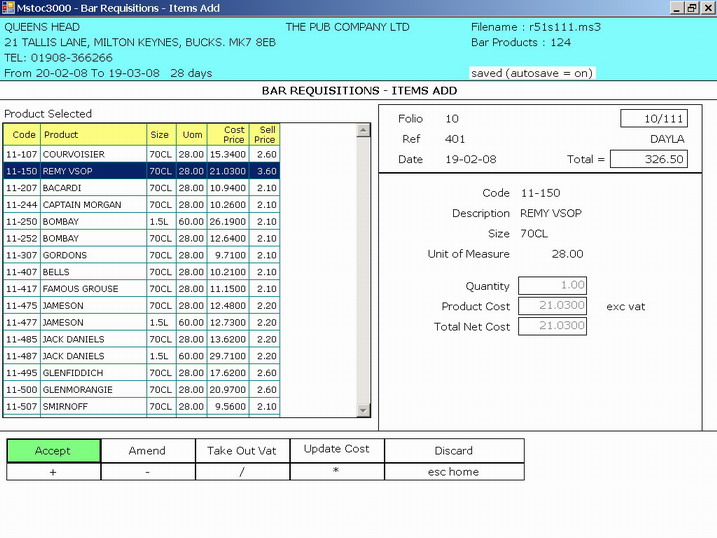
Task: Click the product list scroll up arrow
Action: pyautogui.click(x=364, y=131)
